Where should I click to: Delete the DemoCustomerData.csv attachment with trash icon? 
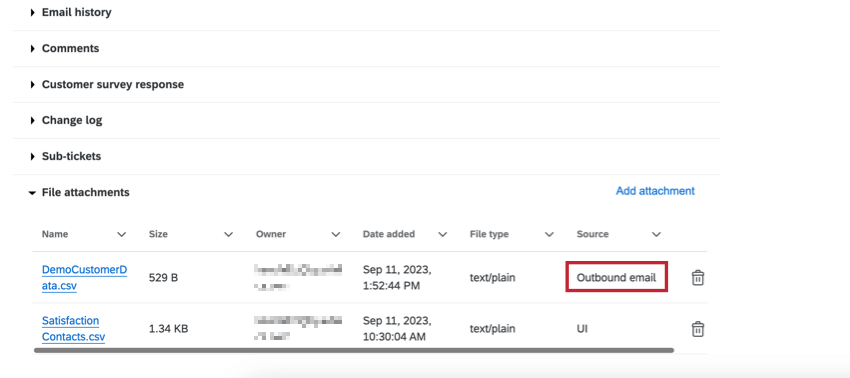(698, 278)
